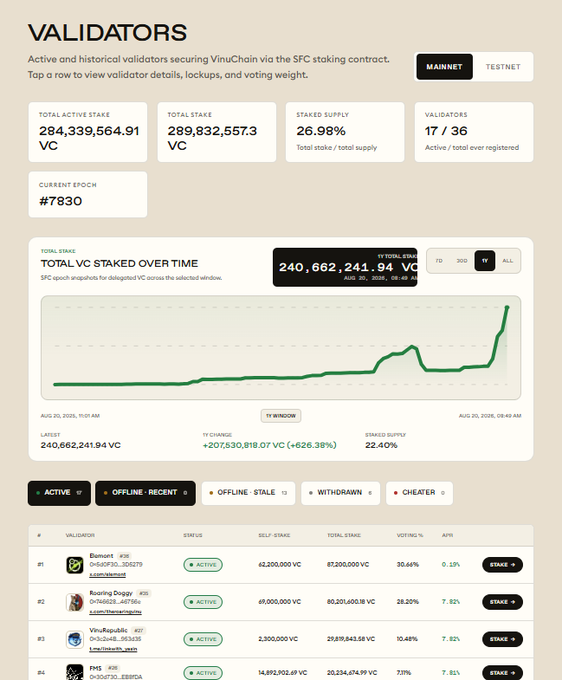Toggle the ACTIVE status filter
Screen dimensions: 562x680
tap(59, 493)
